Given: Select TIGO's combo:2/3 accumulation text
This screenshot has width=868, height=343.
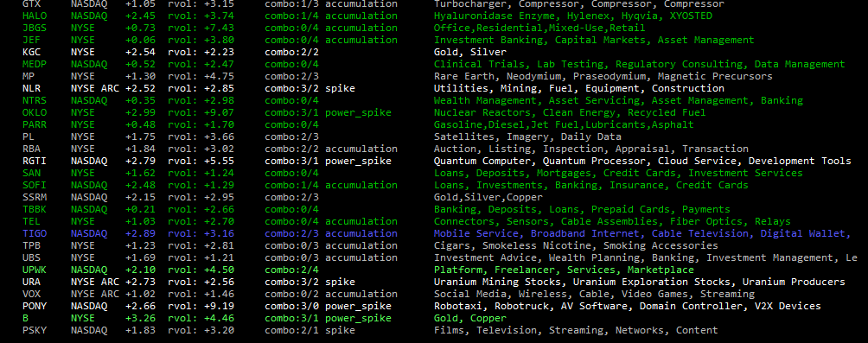Looking at the screenshot, I should click(331, 234).
